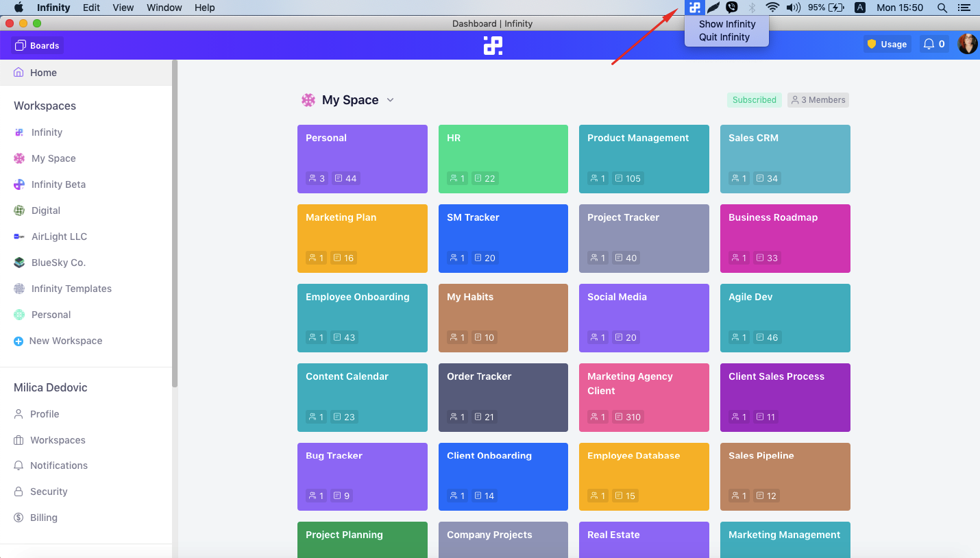Image resolution: width=980 pixels, height=558 pixels.
Task: Click the Workspaces briefcase icon
Action: (x=19, y=440)
